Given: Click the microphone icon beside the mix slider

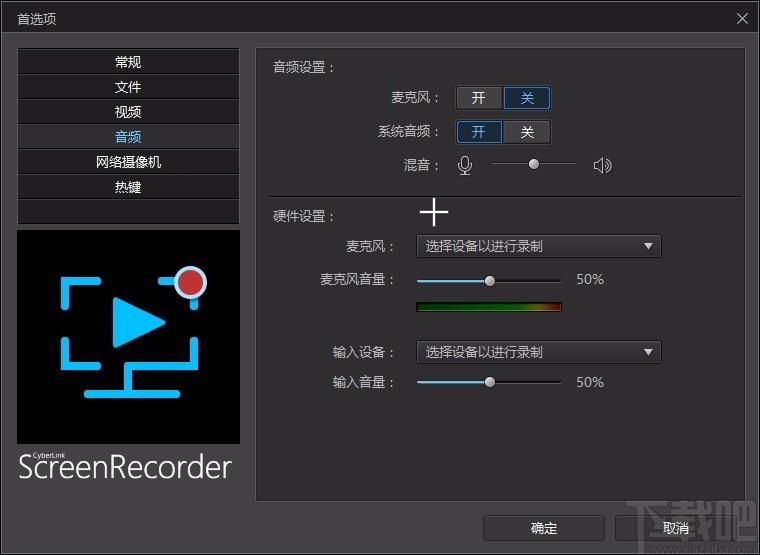Looking at the screenshot, I should pos(464,165).
